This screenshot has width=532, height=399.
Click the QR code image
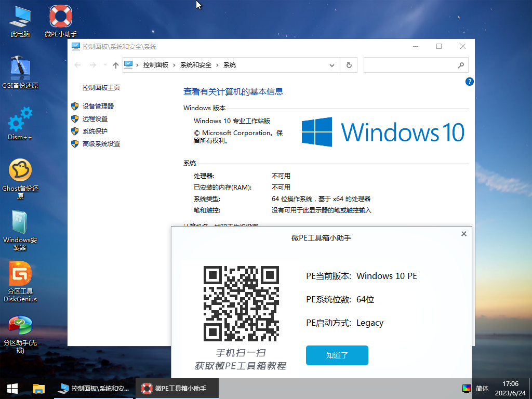(x=241, y=303)
